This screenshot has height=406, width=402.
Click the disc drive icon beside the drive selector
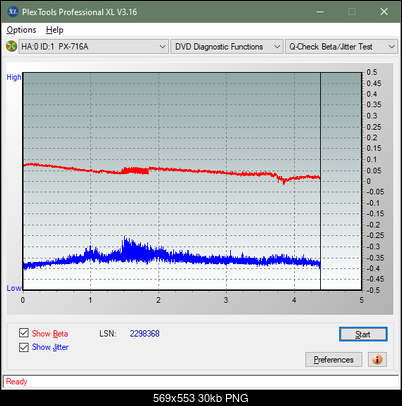[11, 46]
